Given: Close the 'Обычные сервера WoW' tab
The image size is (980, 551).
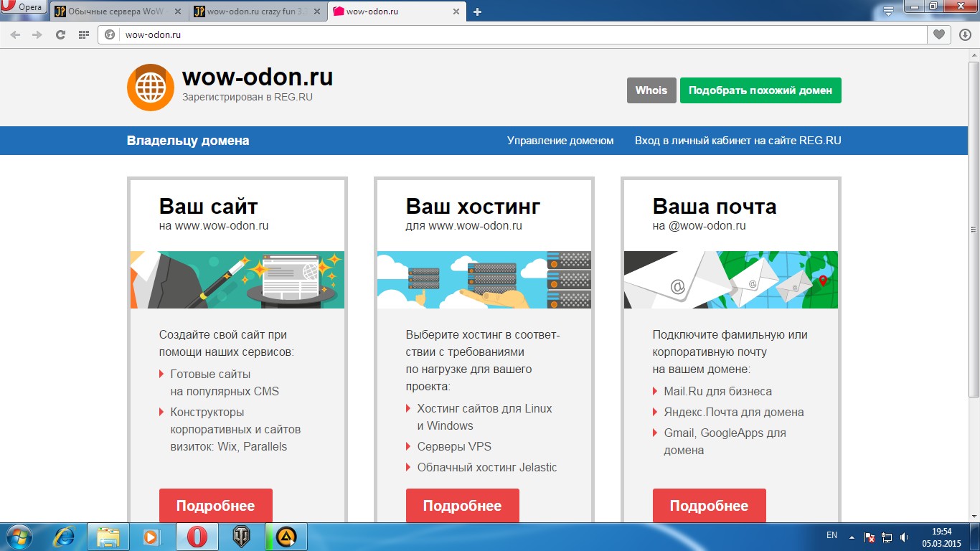Looking at the screenshot, I should (178, 11).
